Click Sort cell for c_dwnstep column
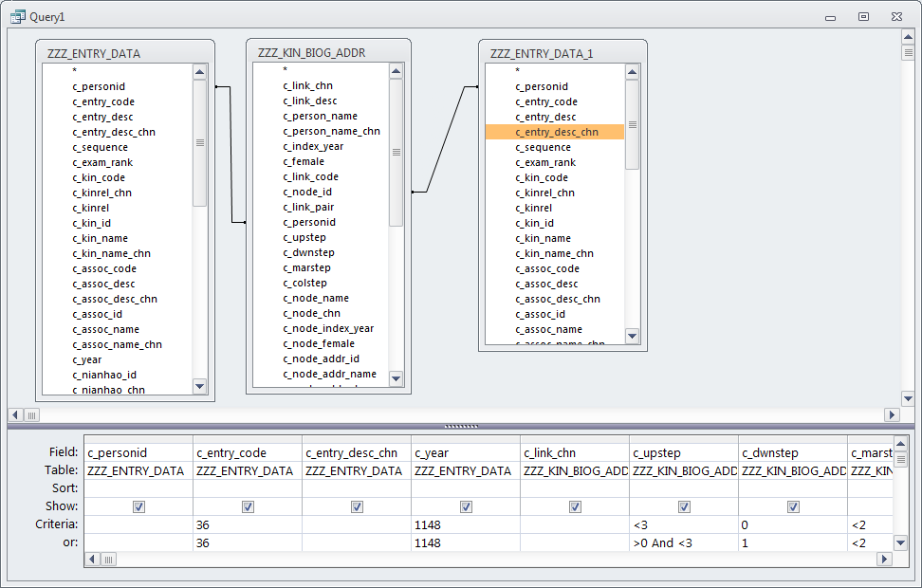This screenshot has height=588, width=922. [792, 488]
